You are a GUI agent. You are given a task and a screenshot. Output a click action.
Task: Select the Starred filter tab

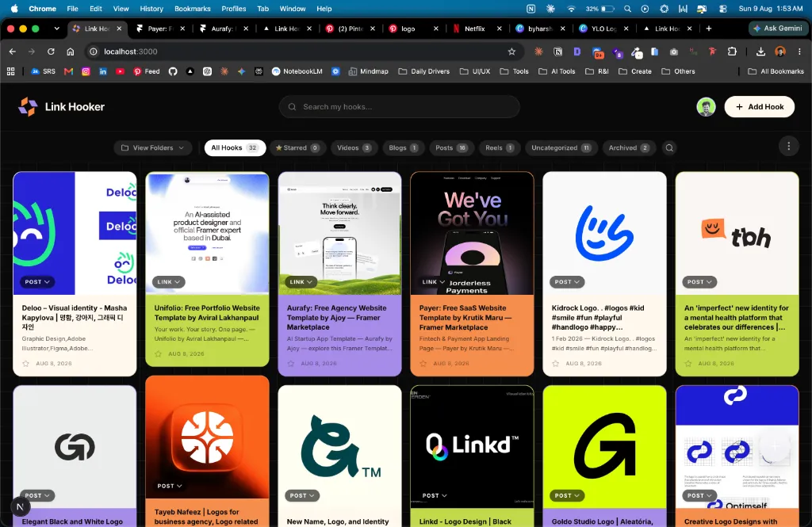pos(298,148)
